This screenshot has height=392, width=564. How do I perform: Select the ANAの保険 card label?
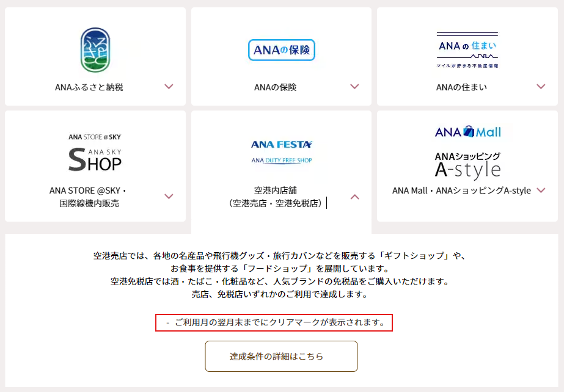pos(275,87)
